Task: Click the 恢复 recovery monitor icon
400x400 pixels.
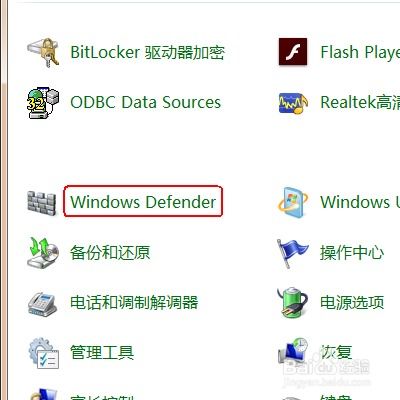Action: tap(293, 352)
